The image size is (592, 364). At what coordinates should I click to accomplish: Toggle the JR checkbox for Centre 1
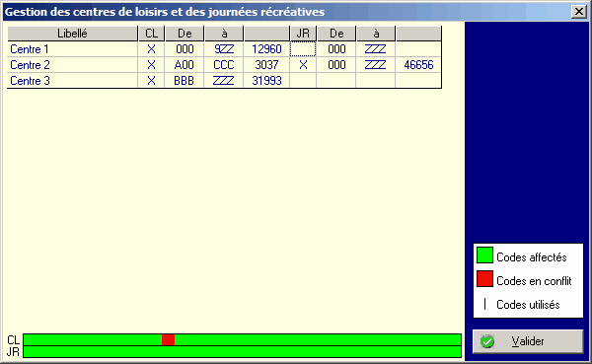[303, 49]
